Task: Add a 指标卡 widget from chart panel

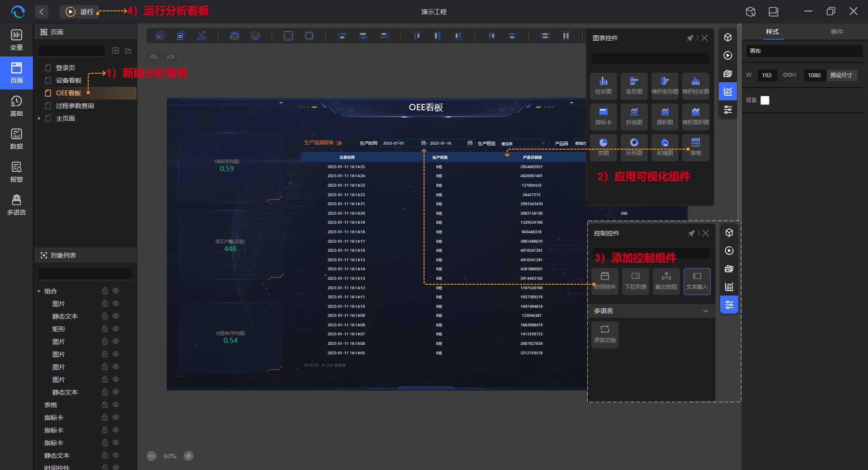Action: (x=604, y=116)
